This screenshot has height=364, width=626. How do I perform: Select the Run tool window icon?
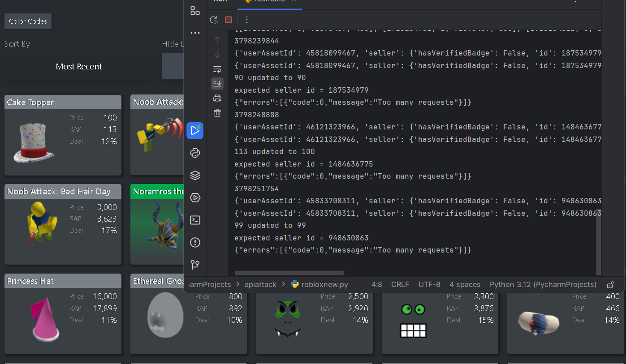pyautogui.click(x=195, y=130)
